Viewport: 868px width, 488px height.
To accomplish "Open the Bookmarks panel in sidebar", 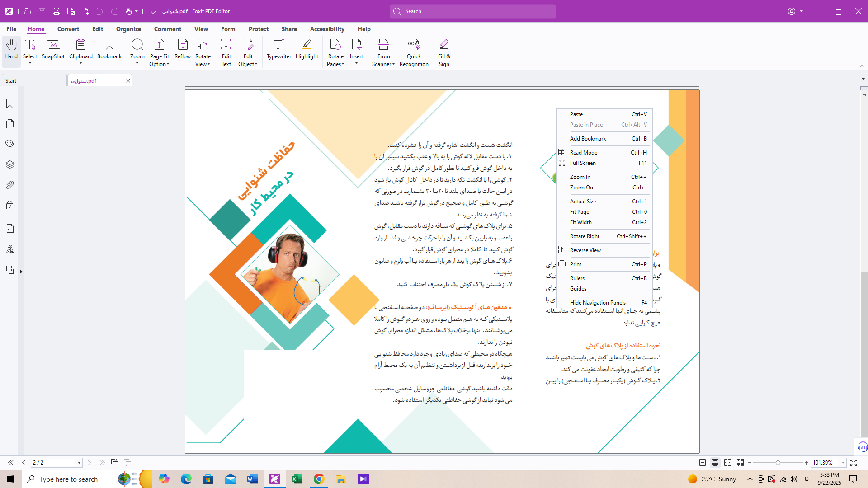I will [9, 104].
